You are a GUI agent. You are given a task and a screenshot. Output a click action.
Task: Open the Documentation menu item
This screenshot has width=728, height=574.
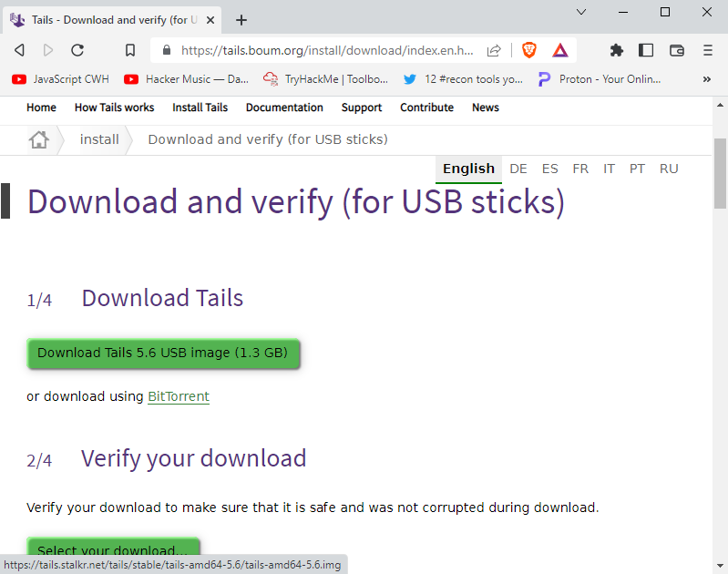(284, 108)
